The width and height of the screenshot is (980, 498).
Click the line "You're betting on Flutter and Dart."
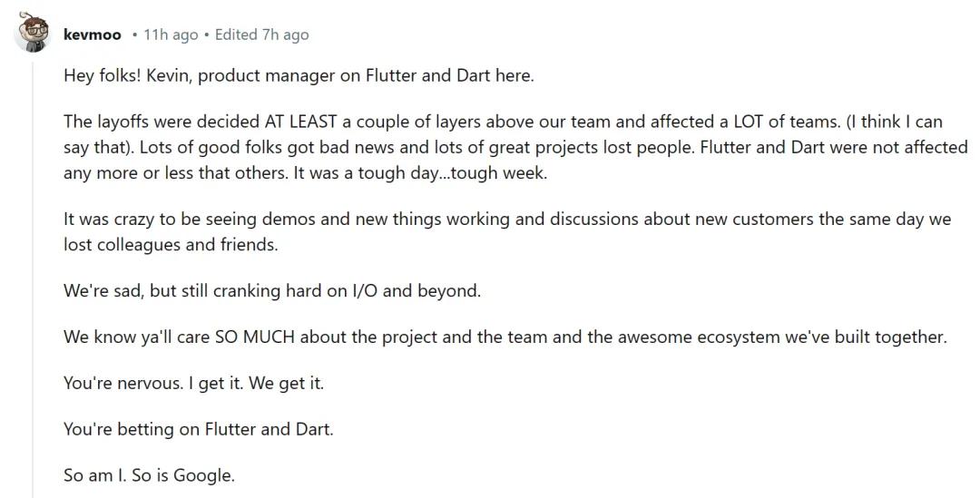click(198, 429)
